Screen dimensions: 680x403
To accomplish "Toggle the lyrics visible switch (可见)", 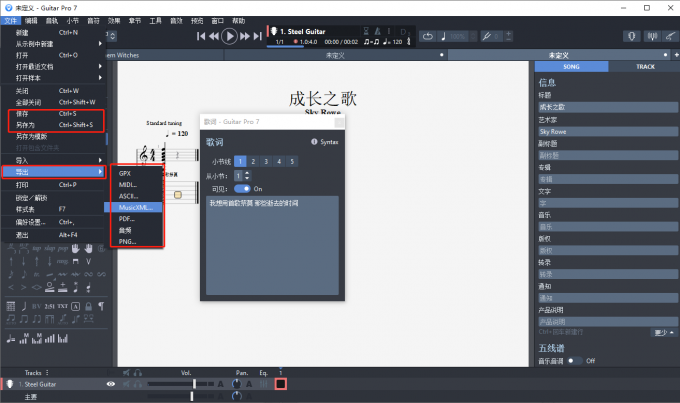I will 241,188.
